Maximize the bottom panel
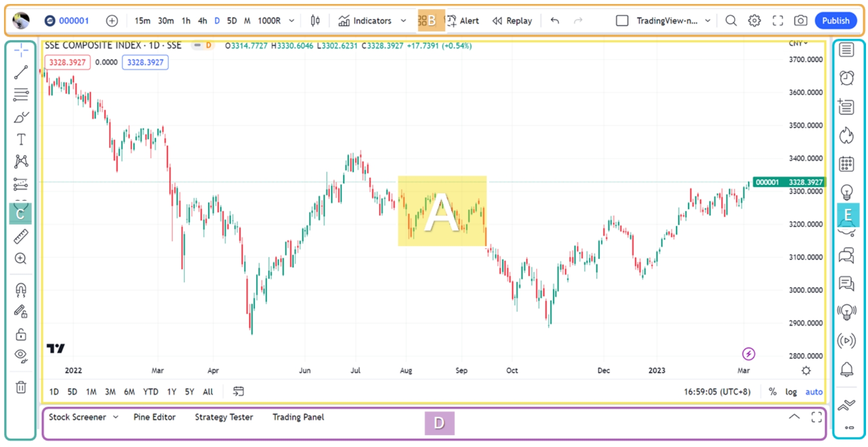The width and height of the screenshot is (868, 447). (x=816, y=417)
